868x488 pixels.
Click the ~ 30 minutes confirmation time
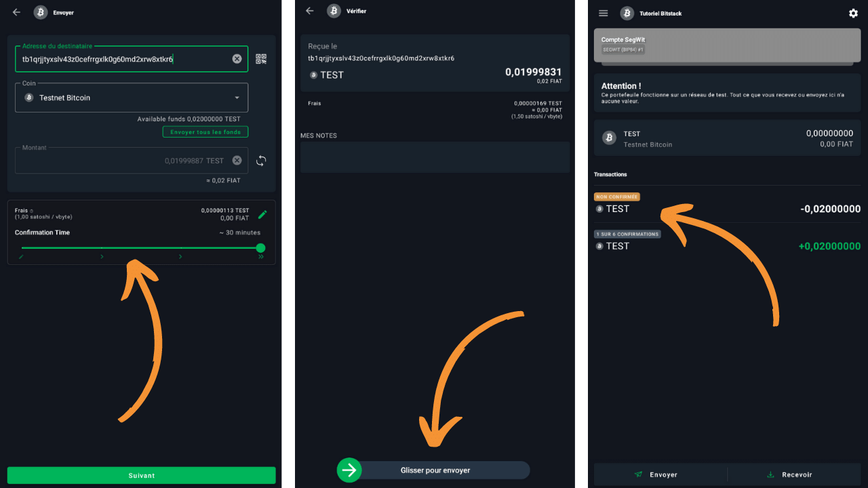click(x=239, y=232)
